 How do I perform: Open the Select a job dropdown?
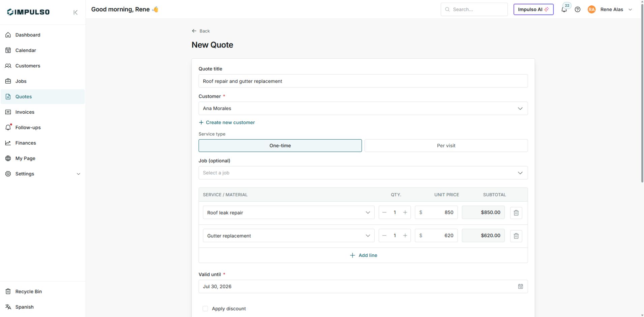point(363,173)
